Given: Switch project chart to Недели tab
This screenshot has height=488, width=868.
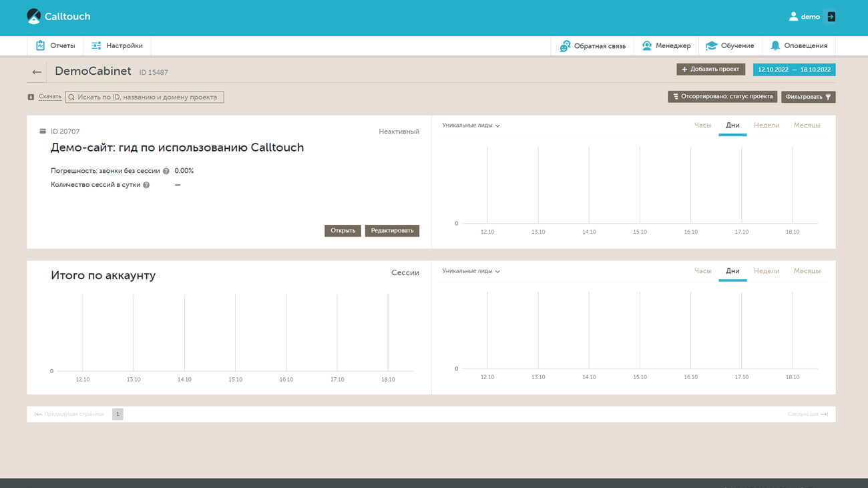Looking at the screenshot, I should click(x=766, y=126).
